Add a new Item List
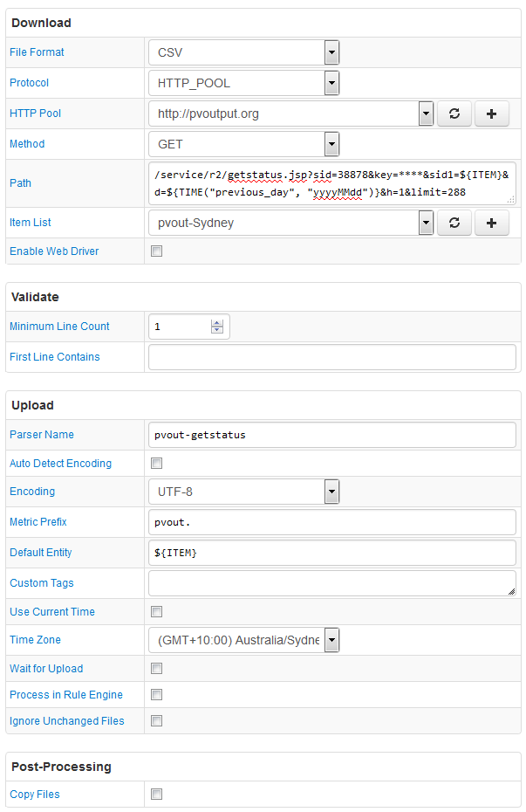Image resolution: width=526 pixels, height=812 pixels. click(491, 223)
